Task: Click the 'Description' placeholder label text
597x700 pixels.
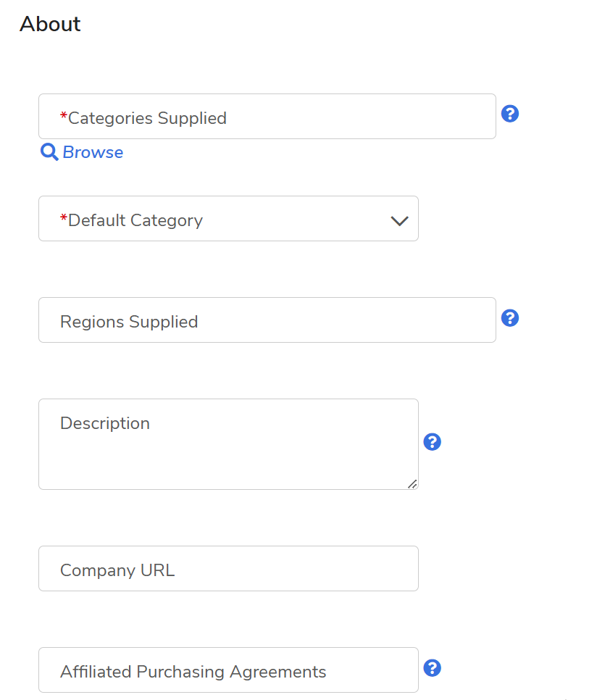Action: [105, 423]
